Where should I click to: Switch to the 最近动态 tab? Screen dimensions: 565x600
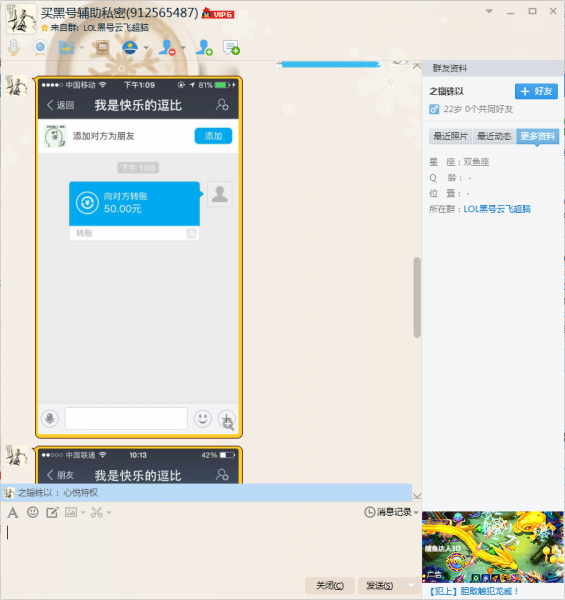tap(494, 136)
